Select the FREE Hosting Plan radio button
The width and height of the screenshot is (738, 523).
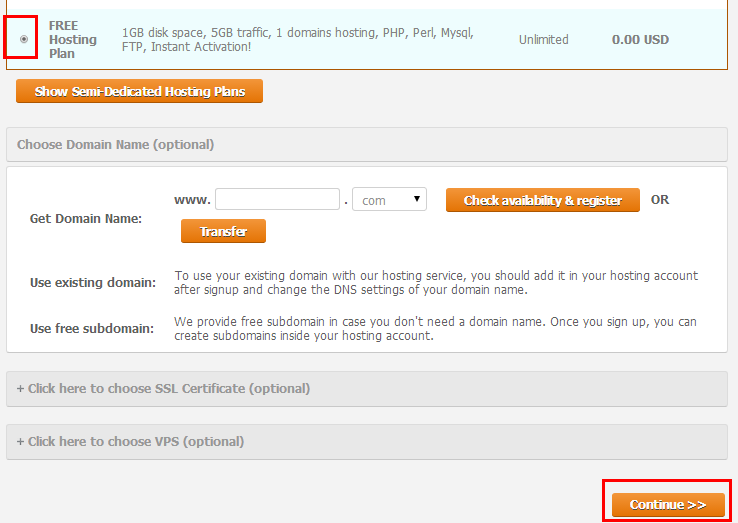coord(24,40)
